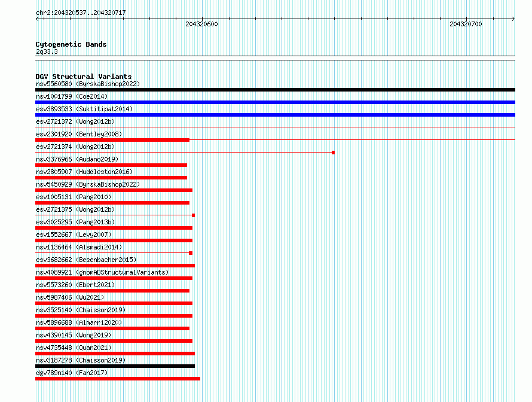Click the red bar under nsv5450929
The image size is (532, 402).
click(114, 190)
